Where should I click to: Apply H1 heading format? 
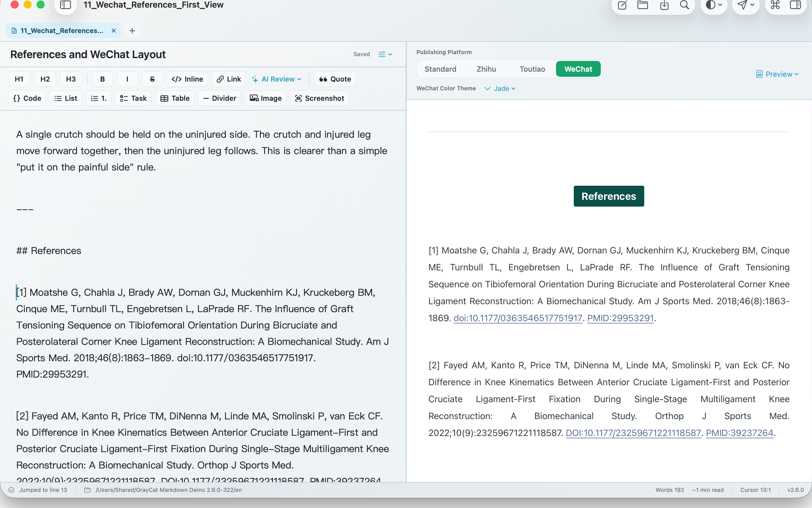(19, 79)
